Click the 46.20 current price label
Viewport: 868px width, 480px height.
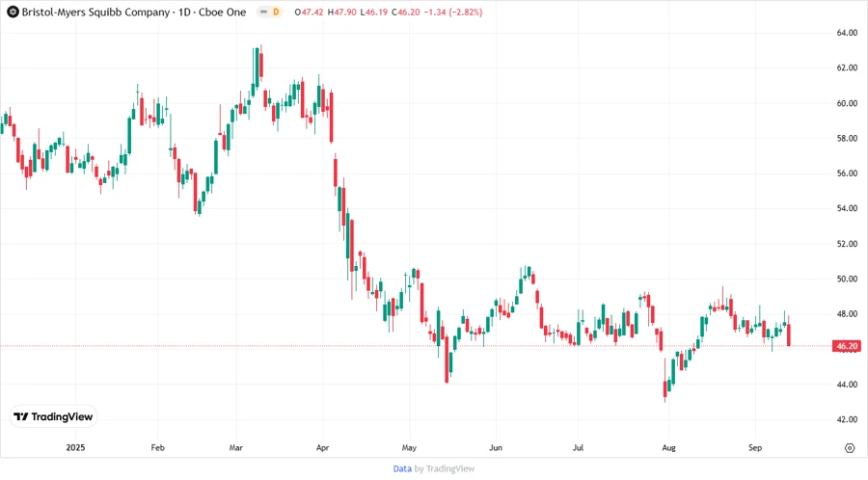pyautogui.click(x=847, y=346)
